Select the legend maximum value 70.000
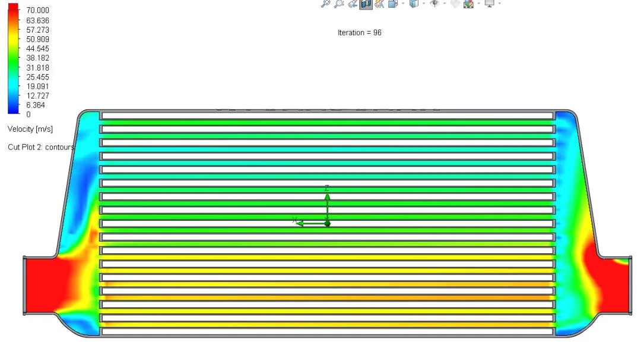Screen dimensions: 644x356 click(x=37, y=10)
